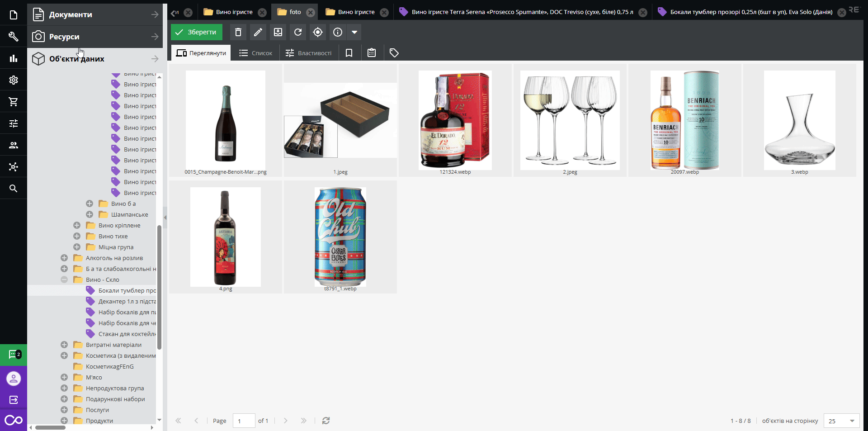Click the rename pencil icon
This screenshot has height=431, width=868.
258,32
